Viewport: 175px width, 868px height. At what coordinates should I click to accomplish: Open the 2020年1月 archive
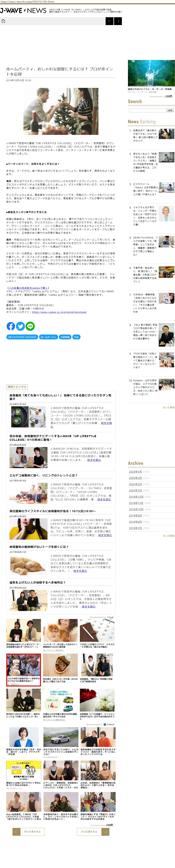click(135, 490)
